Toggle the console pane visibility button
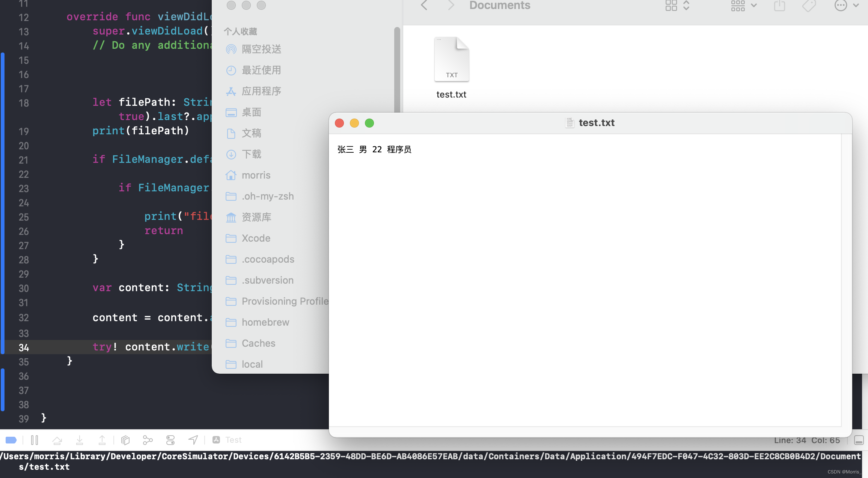This screenshot has height=478, width=868. (859, 440)
